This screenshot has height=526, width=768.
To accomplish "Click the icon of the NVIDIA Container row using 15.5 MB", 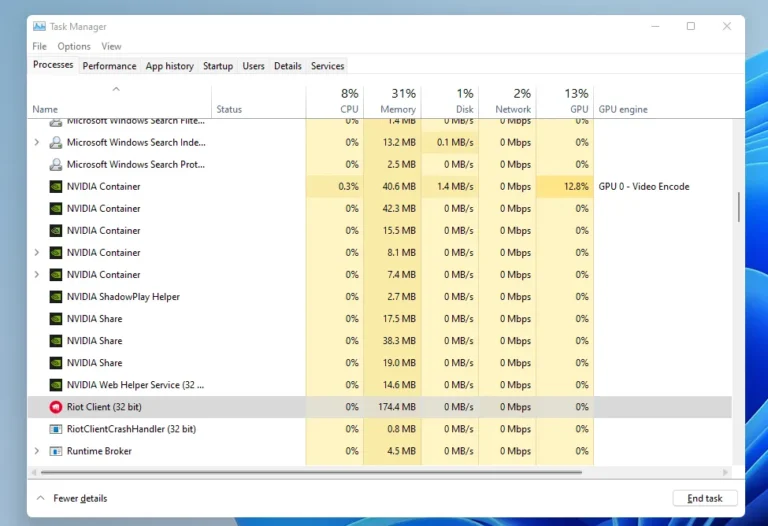I will click(x=56, y=231).
